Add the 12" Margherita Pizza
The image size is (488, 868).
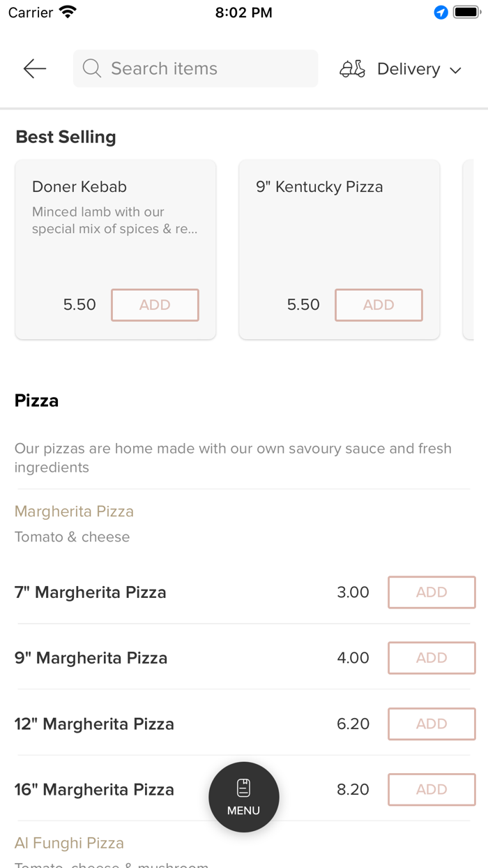(x=431, y=724)
